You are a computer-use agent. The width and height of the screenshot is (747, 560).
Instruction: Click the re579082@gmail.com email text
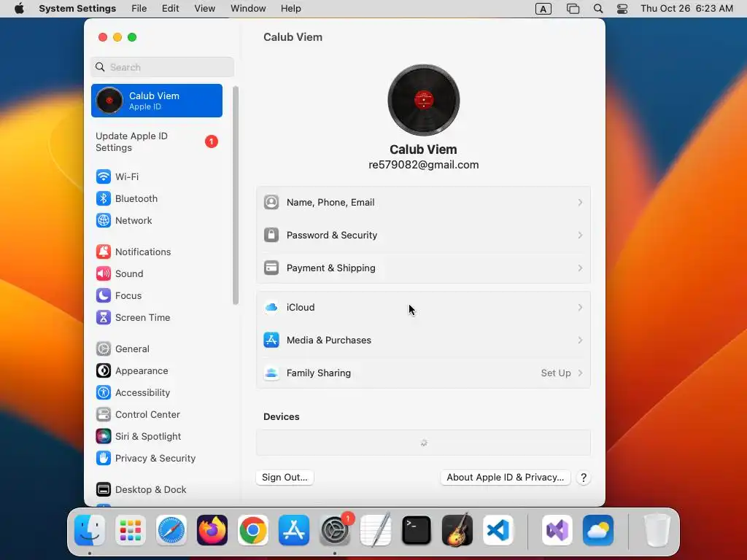point(424,165)
